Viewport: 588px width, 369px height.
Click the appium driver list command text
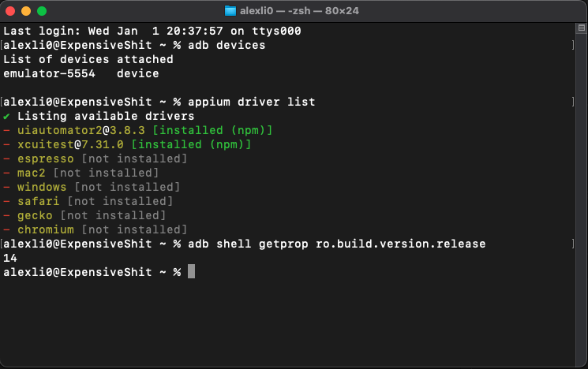[x=252, y=102]
